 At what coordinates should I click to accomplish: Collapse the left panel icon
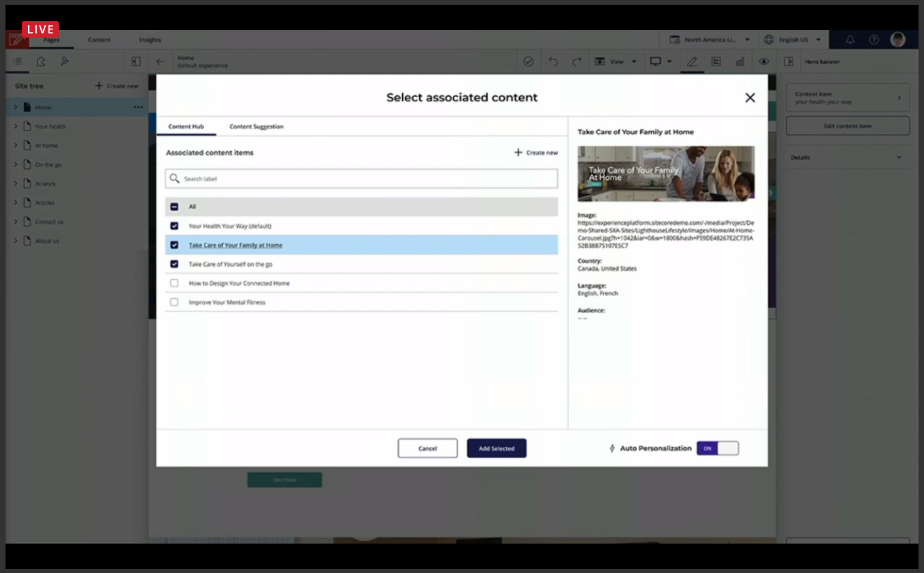[x=136, y=62]
